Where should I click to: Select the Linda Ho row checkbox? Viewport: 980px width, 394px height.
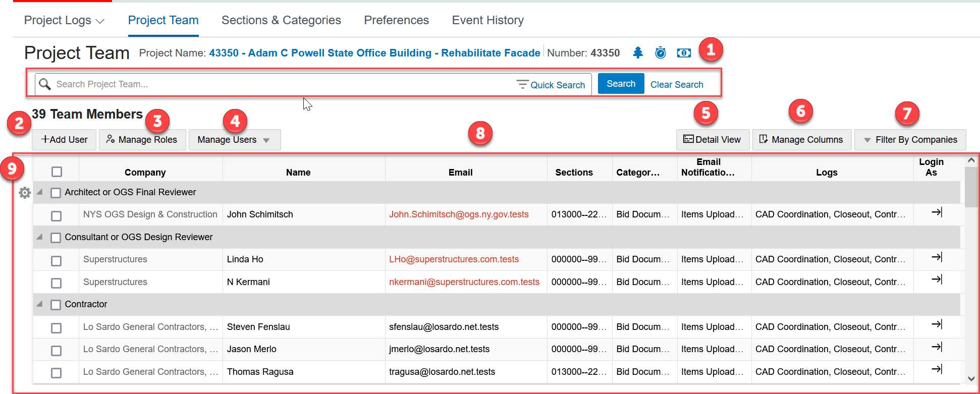[57, 261]
